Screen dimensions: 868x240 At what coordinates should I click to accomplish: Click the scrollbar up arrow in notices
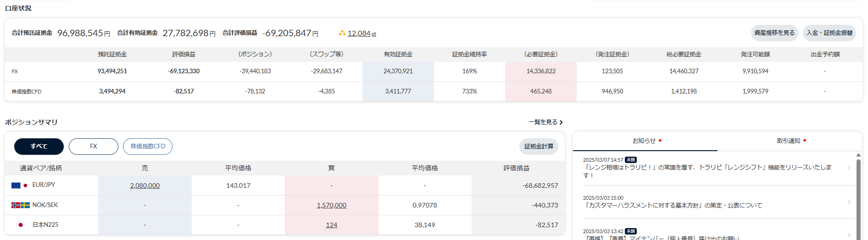pyautogui.click(x=858, y=155)
